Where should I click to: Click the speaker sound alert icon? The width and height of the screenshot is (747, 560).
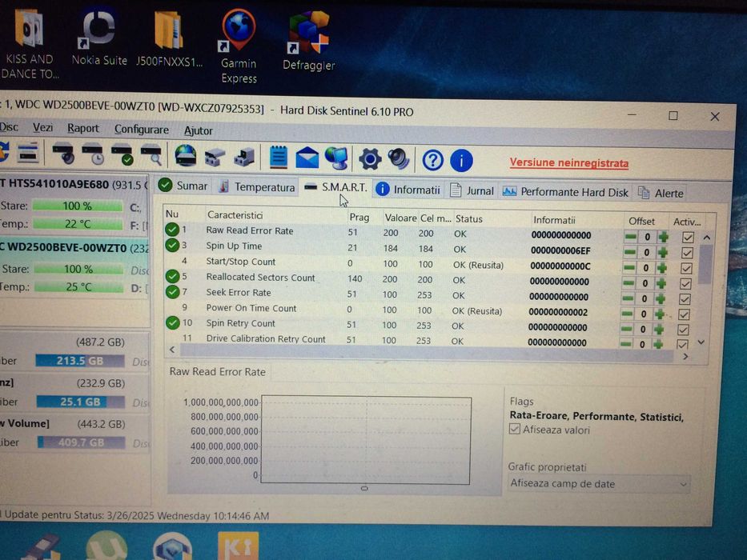click(x=399, y=159)
